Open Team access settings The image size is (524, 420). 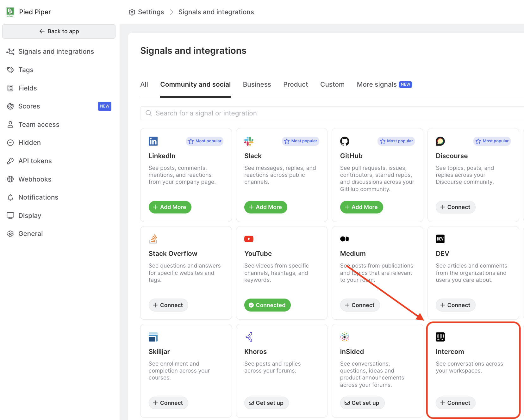point(39,125)
